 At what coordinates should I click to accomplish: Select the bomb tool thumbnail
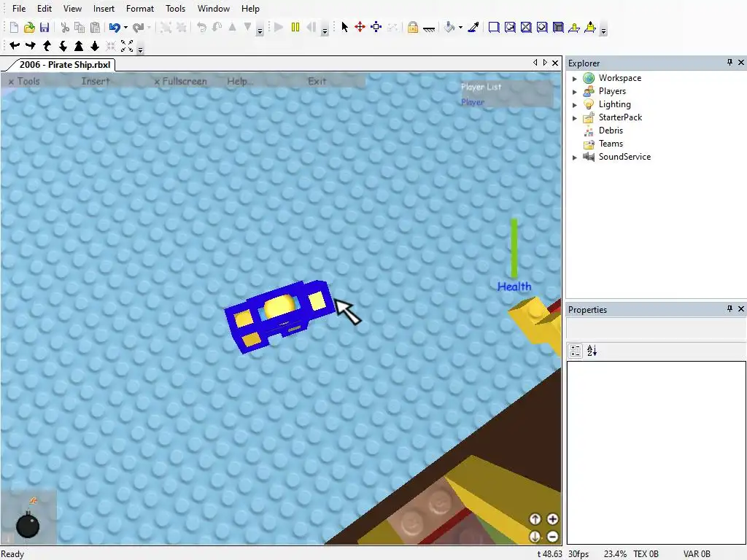(x=28, y=517)
